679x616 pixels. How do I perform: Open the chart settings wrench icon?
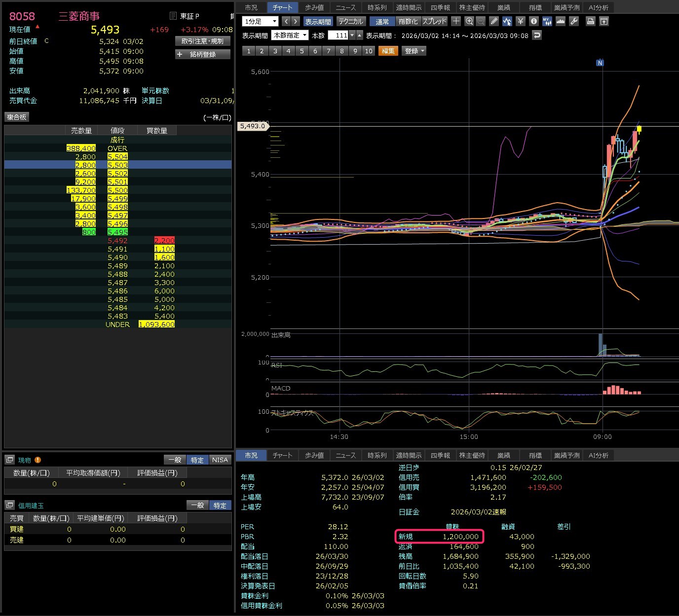tap(573, 21)
